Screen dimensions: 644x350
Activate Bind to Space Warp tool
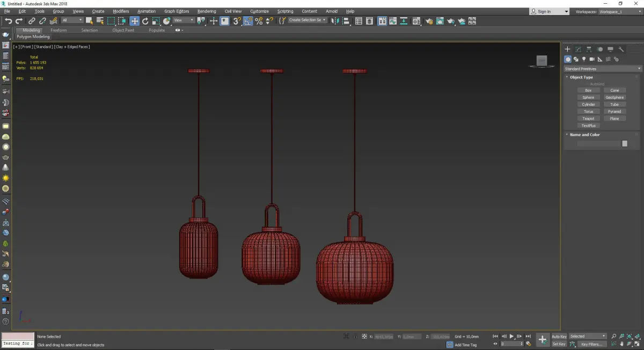(54, 21)
